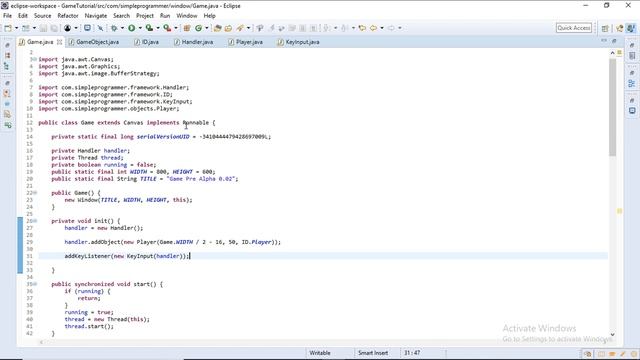This screenshot has height=360, width=640.
Task: Switch to the Java EE perspective icon
Action: point(620,28)
